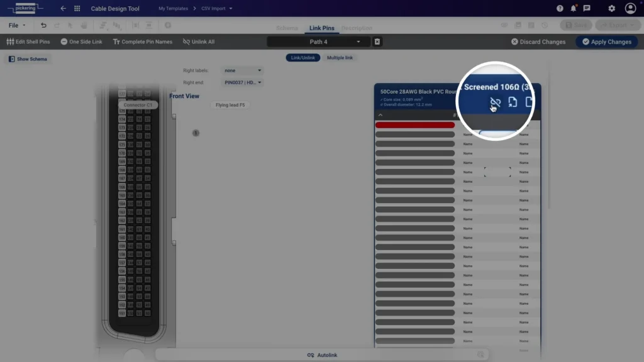Open settings gear
The image size is (644, 362).
pos(611,8)
